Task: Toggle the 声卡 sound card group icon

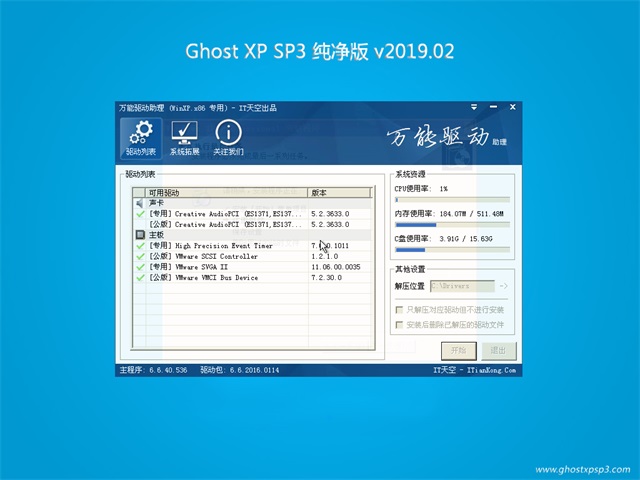Action: [x=140, y=203]
